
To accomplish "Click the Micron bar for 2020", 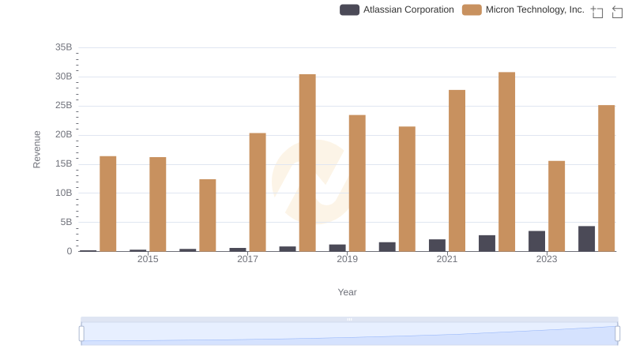I will click(x=407, y=189).
